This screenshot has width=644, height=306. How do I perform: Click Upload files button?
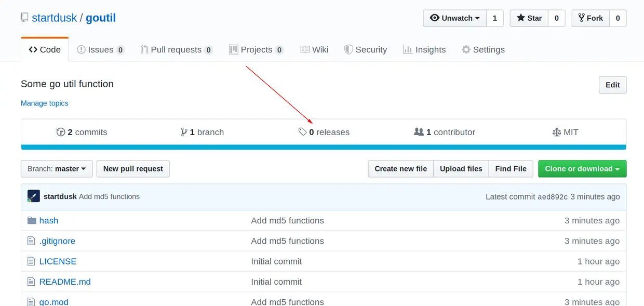pos(461,169)
